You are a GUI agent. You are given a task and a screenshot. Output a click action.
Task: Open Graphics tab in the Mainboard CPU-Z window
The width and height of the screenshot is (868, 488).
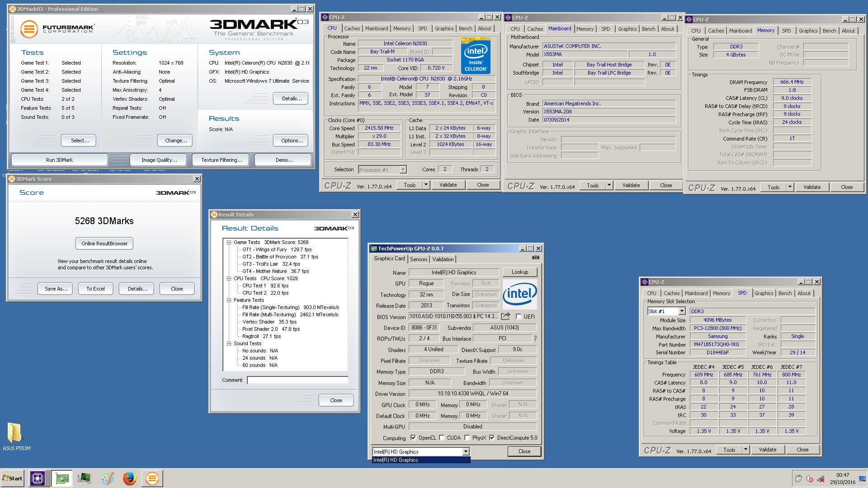click(627, 29)
